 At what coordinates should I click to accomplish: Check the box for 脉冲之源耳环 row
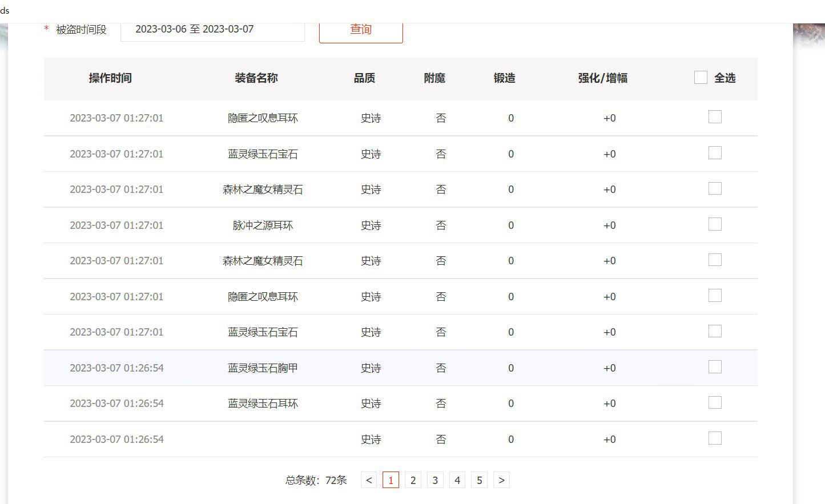715,224
